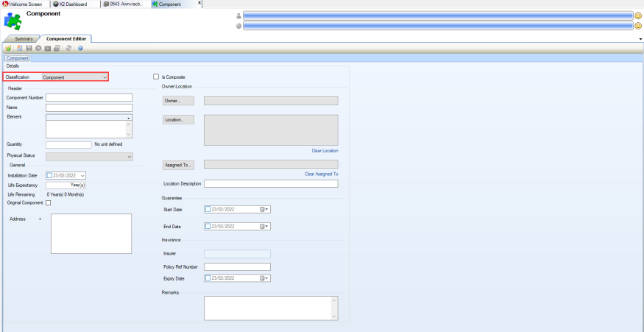Click the top blue progress bar
The height and width of the screenshot is (332, 644).
(x=437, y=15)
